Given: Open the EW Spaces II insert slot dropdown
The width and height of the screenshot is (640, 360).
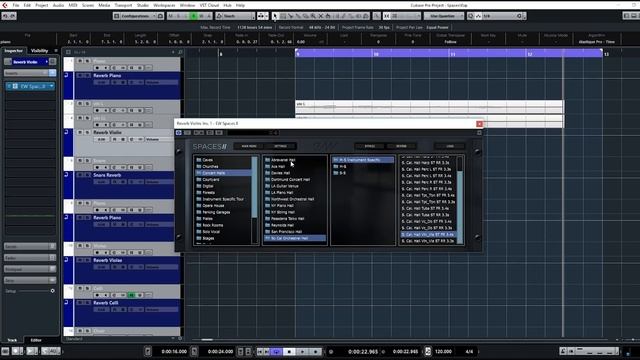Looking at the screenshot, I should click(x=51, y=87).
